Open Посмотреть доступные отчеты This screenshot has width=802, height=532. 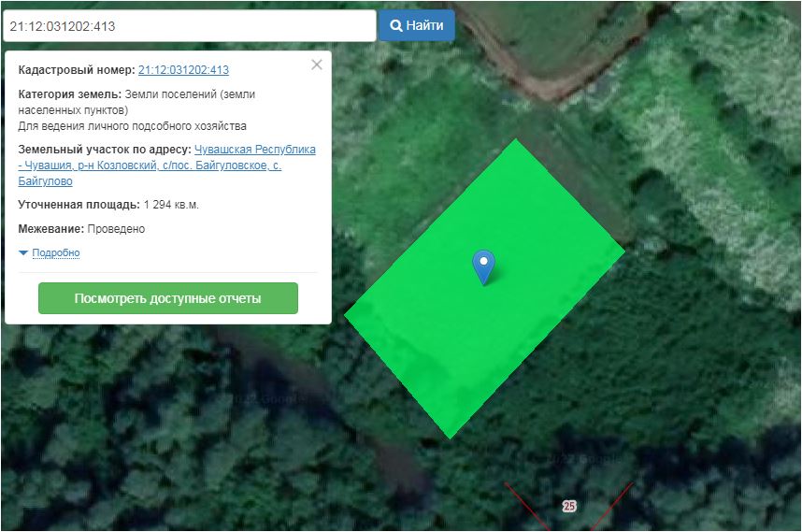(168, 298)
